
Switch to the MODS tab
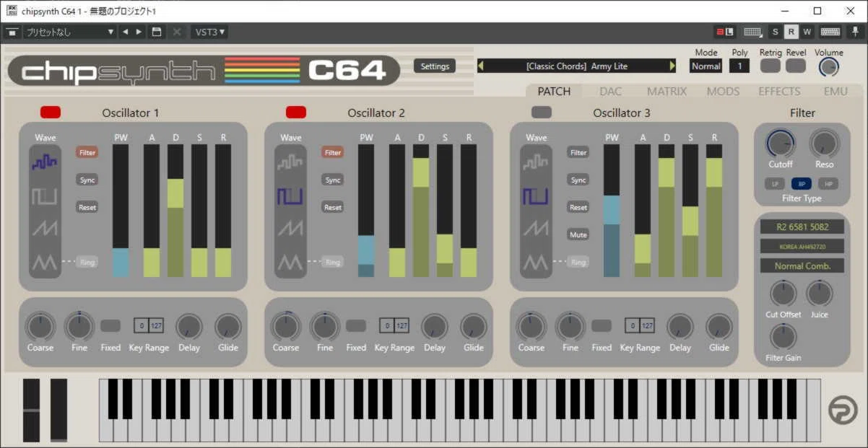(x=723, y=91)
